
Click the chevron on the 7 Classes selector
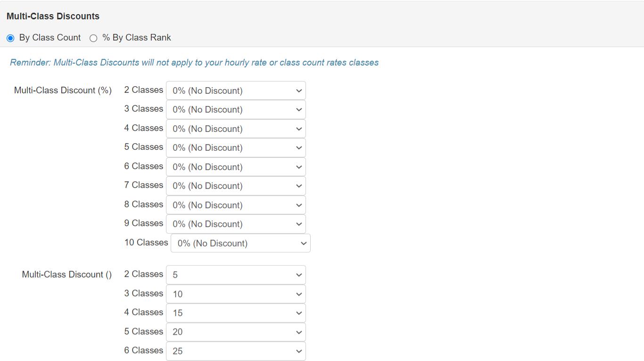(298, 186)
